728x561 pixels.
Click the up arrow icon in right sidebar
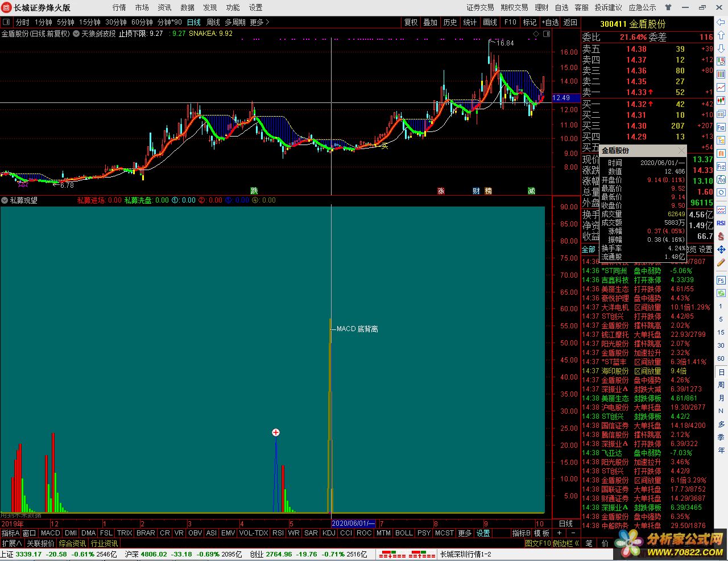721,36
